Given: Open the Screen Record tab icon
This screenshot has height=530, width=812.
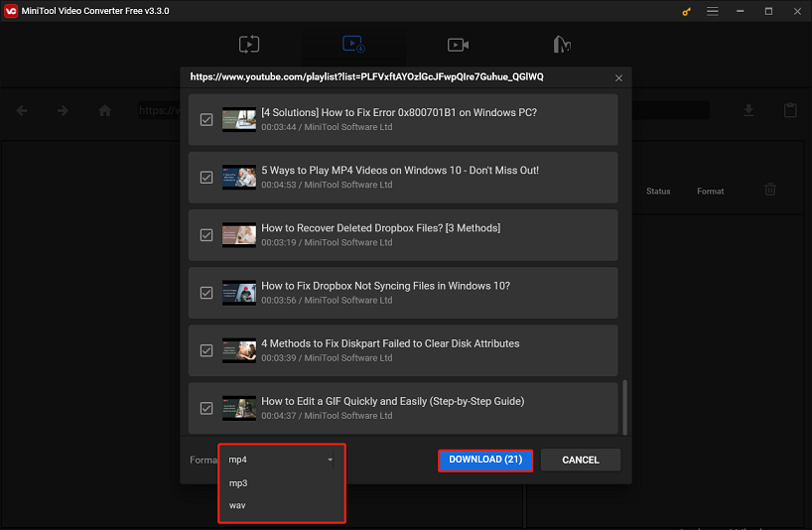Looking at the screenshot, I should [458, 45].
